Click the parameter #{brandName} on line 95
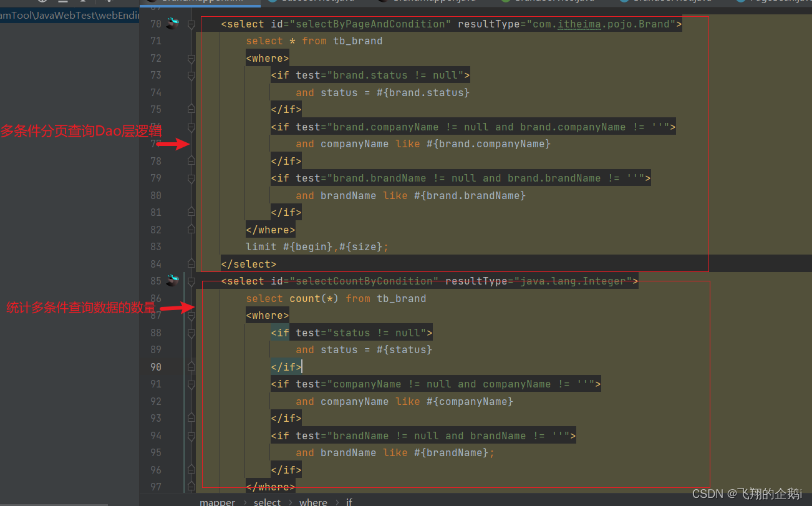Image resolution: width=812 pixels, height=506 pixels. point(452,452)
